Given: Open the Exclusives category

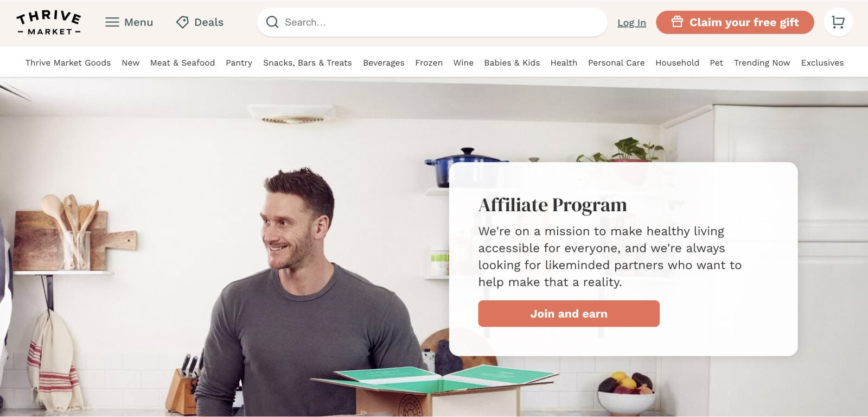Looking at the screenshot, I should click(822, 63).
